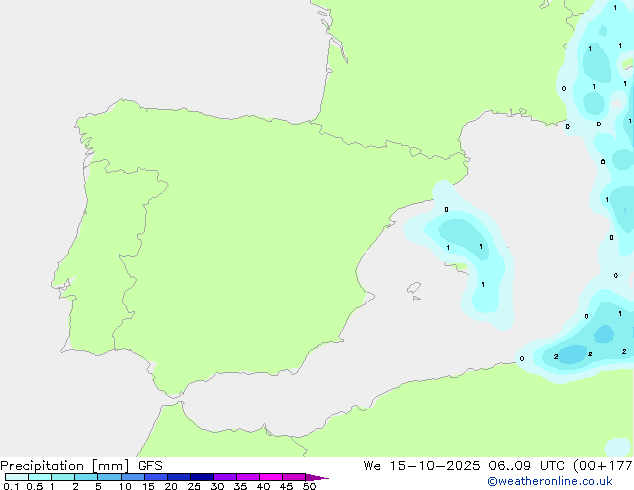Click the '15' legend scale label

[148, 486]
